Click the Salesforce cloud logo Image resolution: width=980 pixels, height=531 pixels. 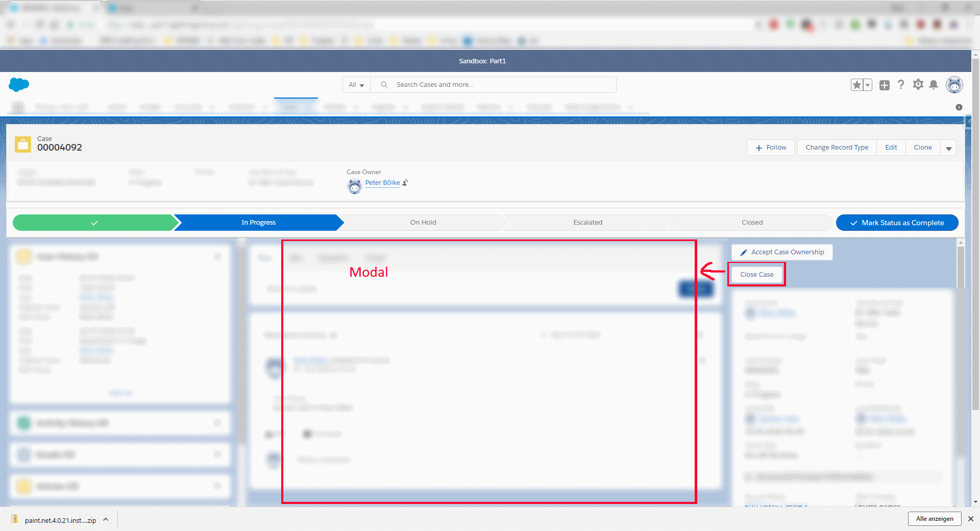(x=19, y=85)
